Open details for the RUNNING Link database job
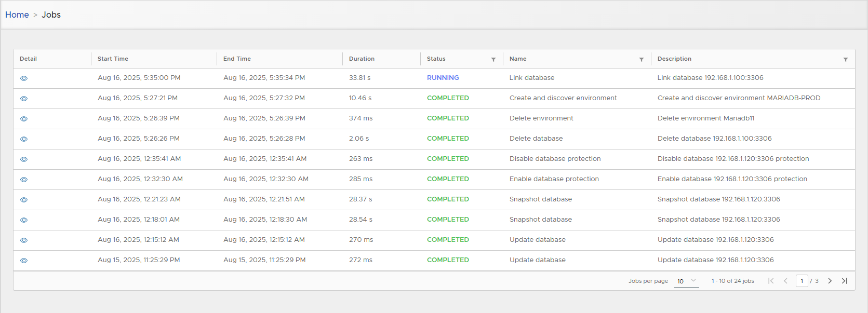The width and height of the screenshot is (868, 313). pyautogui.click(x=24, y=78)
